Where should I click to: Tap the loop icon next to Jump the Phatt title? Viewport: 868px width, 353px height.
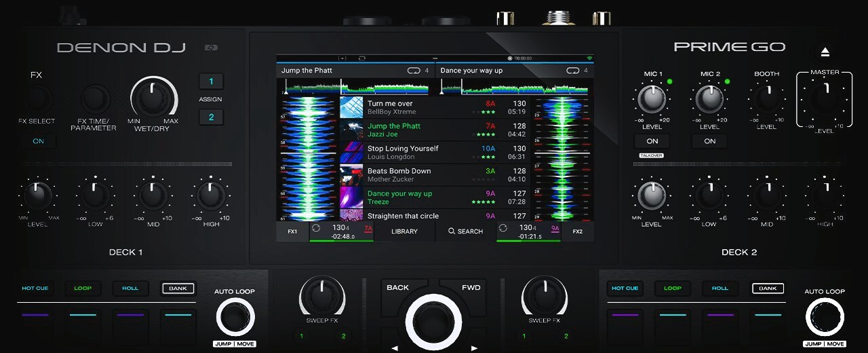click(x=414, y=71)
